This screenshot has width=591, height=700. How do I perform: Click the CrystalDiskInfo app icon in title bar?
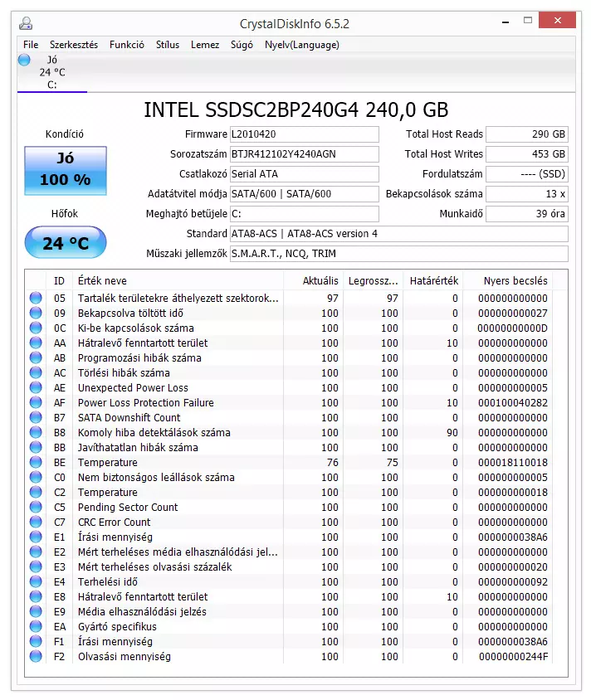click(26, 22)
